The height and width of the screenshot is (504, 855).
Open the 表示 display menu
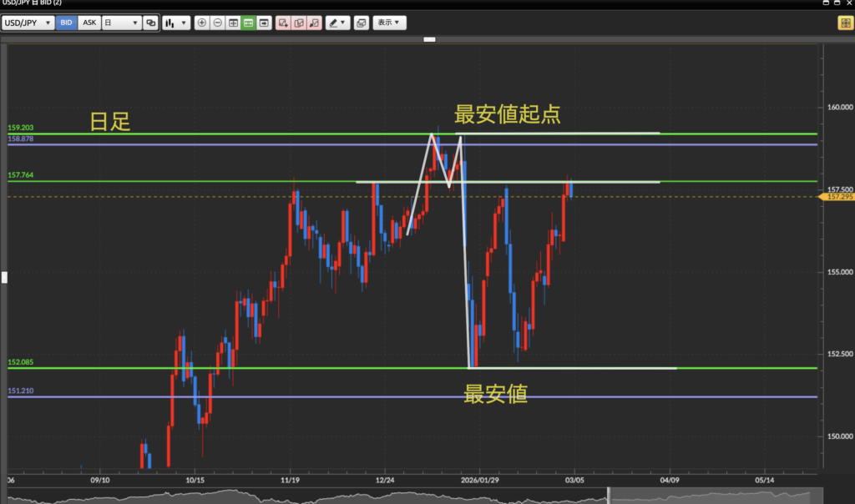point(389,23)
